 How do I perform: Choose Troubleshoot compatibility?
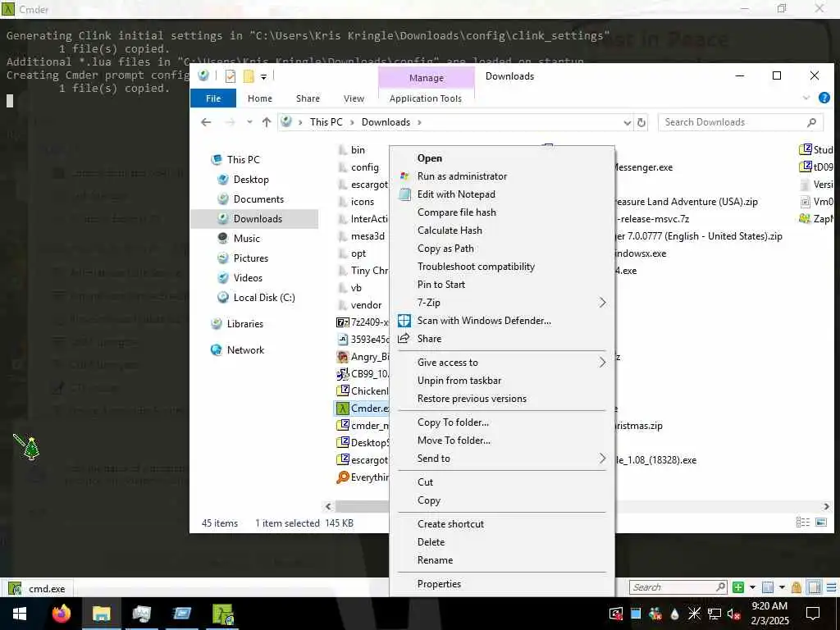(x=476, y=267)
